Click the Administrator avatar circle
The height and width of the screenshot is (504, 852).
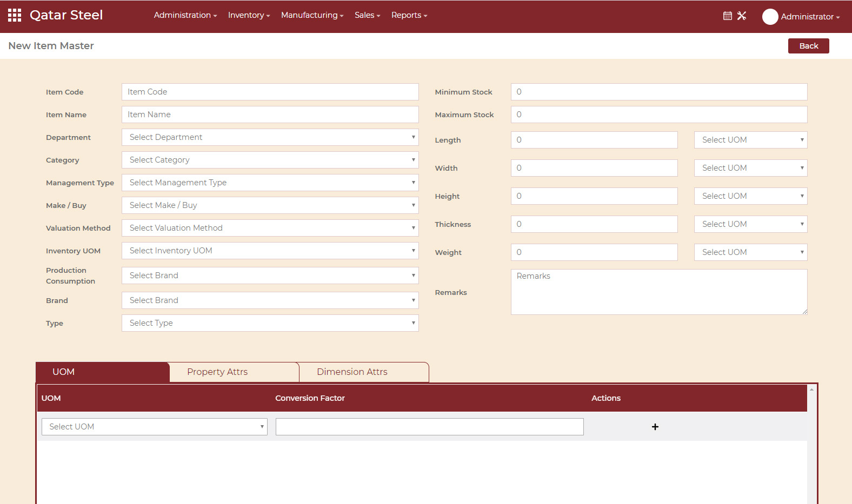point(770,17)
